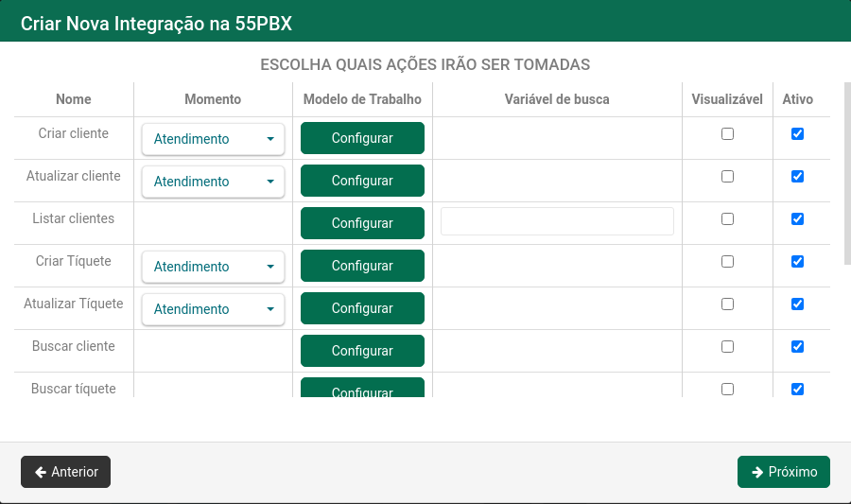Click the Nome column header
851x504 pixels.
click(73, 99)
